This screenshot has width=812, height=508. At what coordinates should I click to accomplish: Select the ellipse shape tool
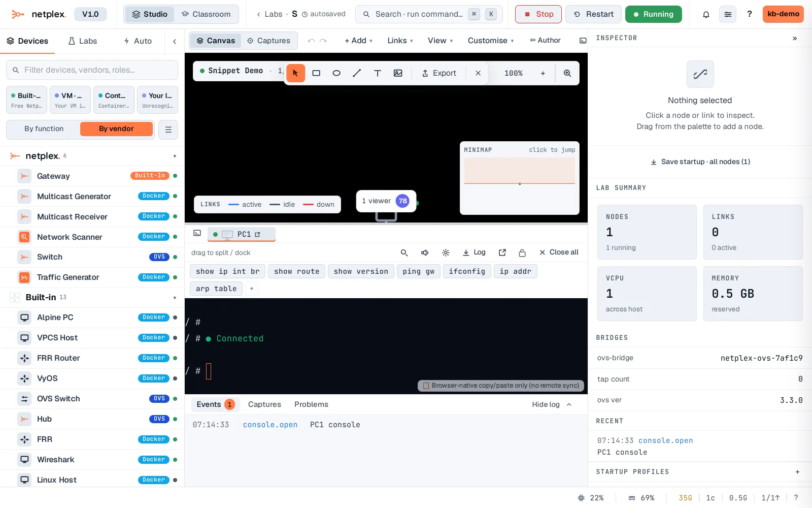[336, 73]
